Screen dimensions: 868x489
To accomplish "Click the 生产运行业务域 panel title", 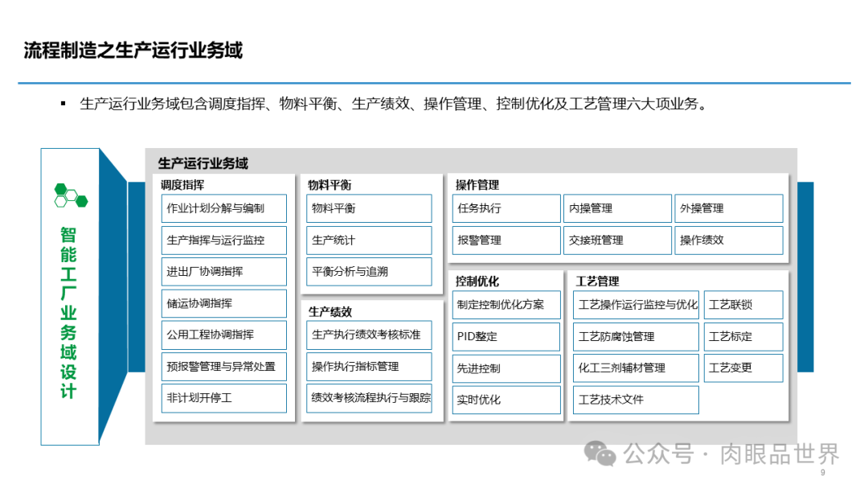I will coord(203,163).
